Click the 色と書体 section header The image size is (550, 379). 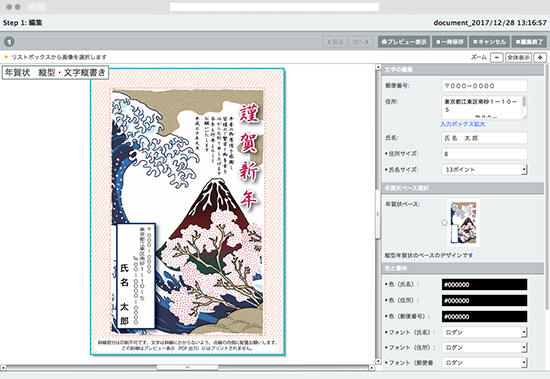pyautogui.click(x=463, y=268)
